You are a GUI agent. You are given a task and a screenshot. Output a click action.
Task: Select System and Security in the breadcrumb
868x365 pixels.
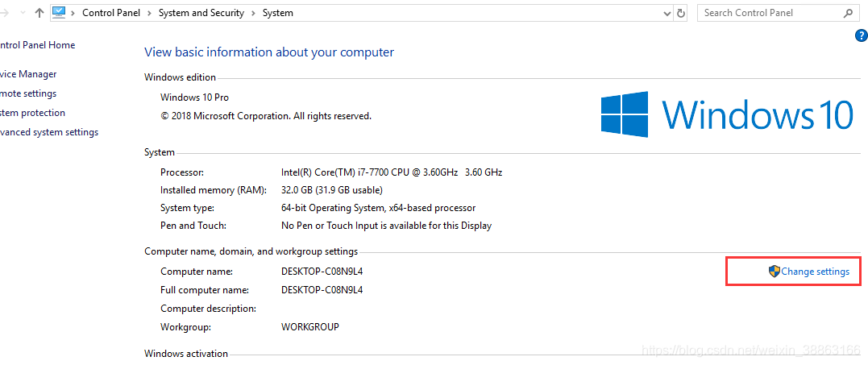click(x=201, y=13)
